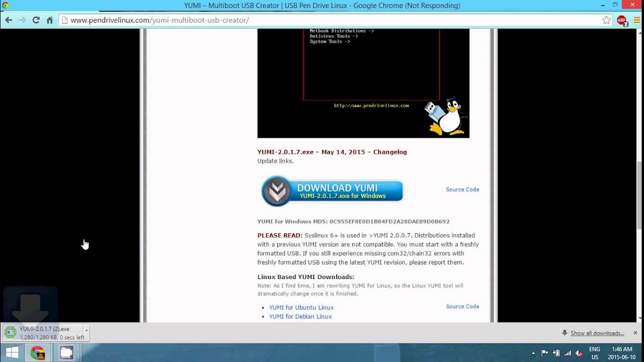Switch the ENG US input language

(595, 353)
